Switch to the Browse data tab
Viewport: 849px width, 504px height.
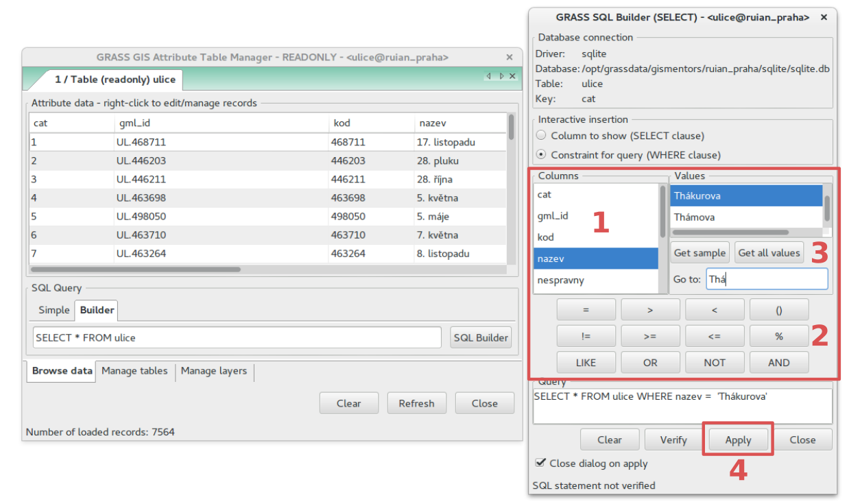(62, 371)
